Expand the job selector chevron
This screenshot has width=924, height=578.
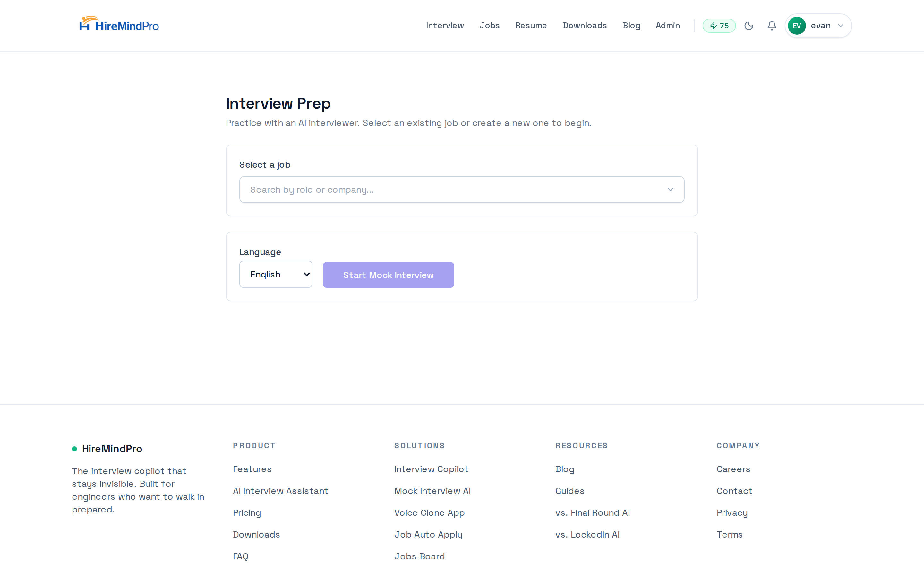pyautogui.click(x=670, y=189)
